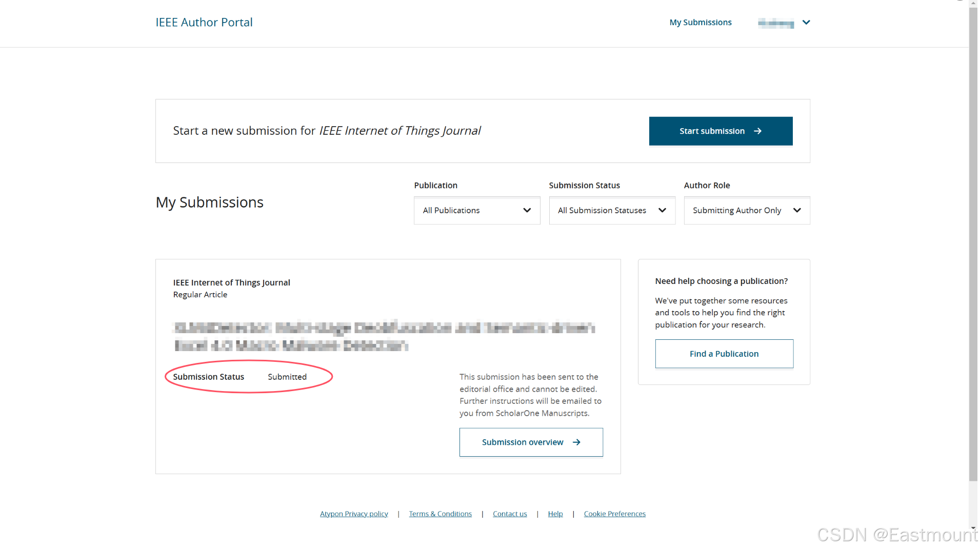Open the All Publications dropdown

click(x=477, y=210)
